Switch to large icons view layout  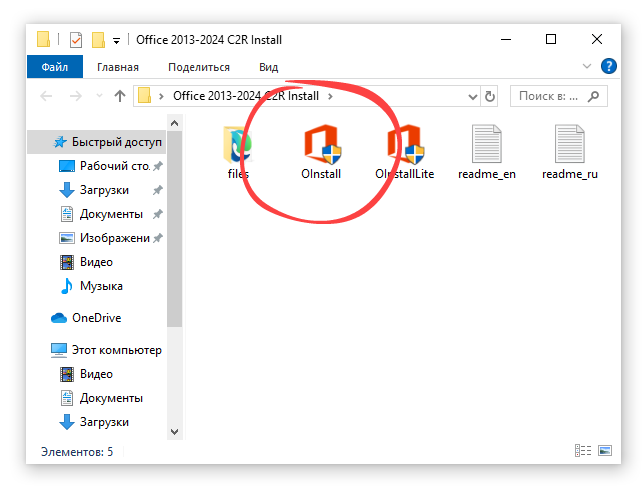[605, 450]
